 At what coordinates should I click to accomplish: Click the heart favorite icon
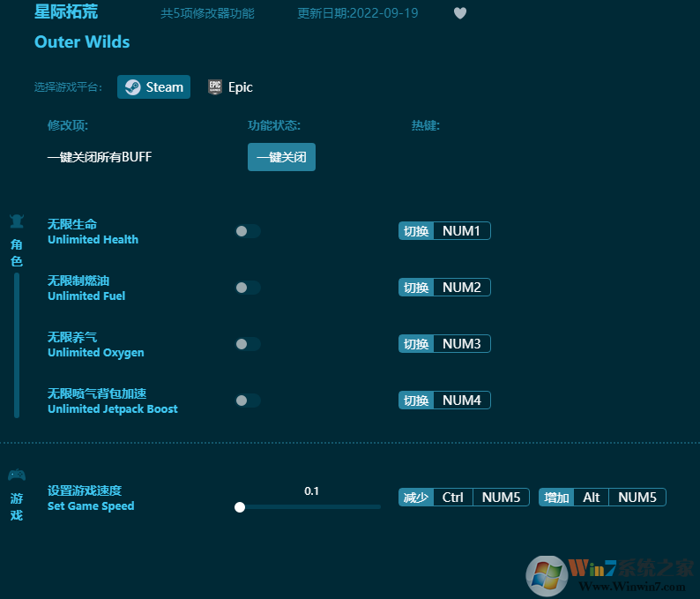point(460,13)
